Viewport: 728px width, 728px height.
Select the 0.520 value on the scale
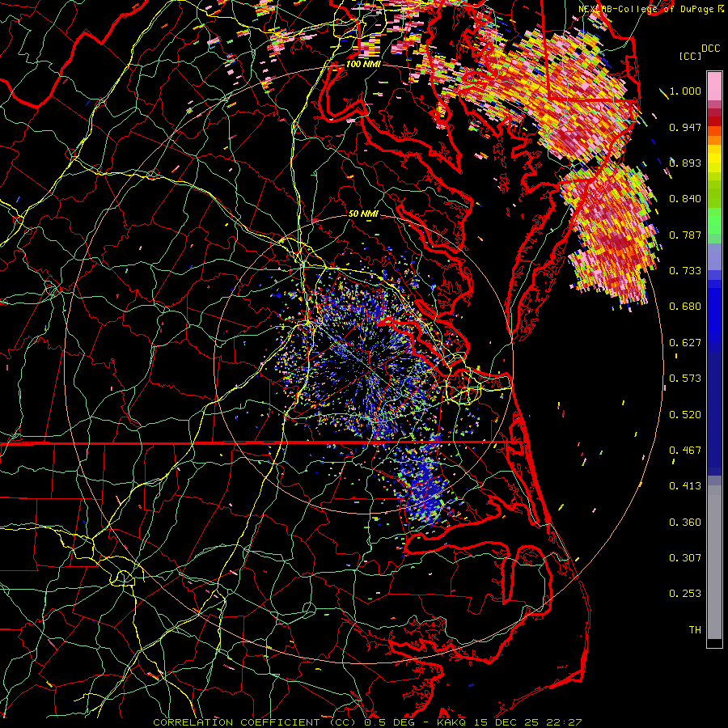point(685,415)
